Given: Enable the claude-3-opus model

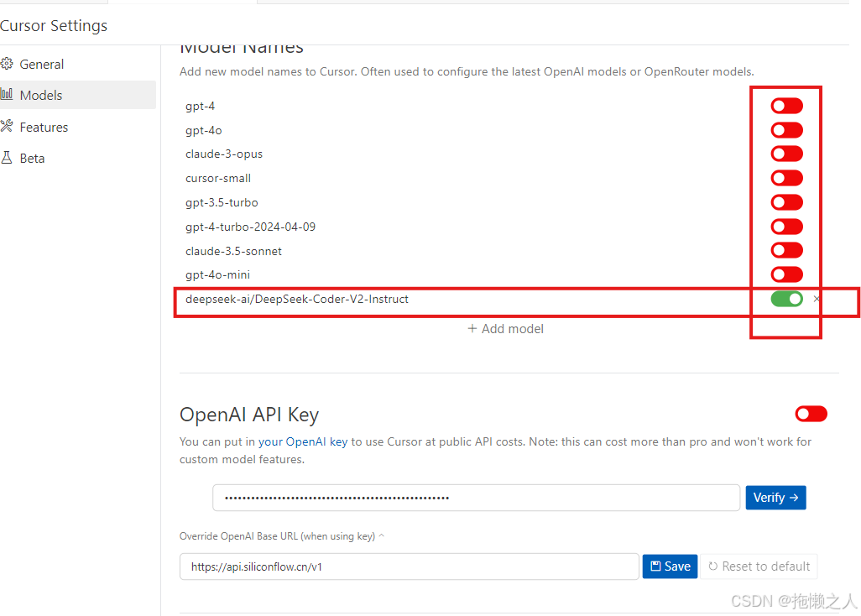Looking at the screenshot, I should [786, 154].
